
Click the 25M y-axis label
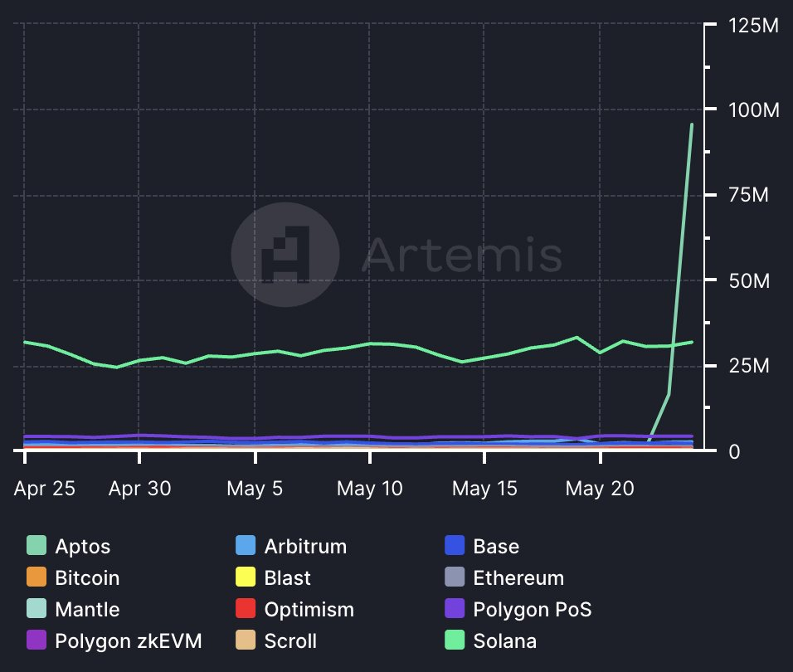pyautogui.click(x=749, y=366)
